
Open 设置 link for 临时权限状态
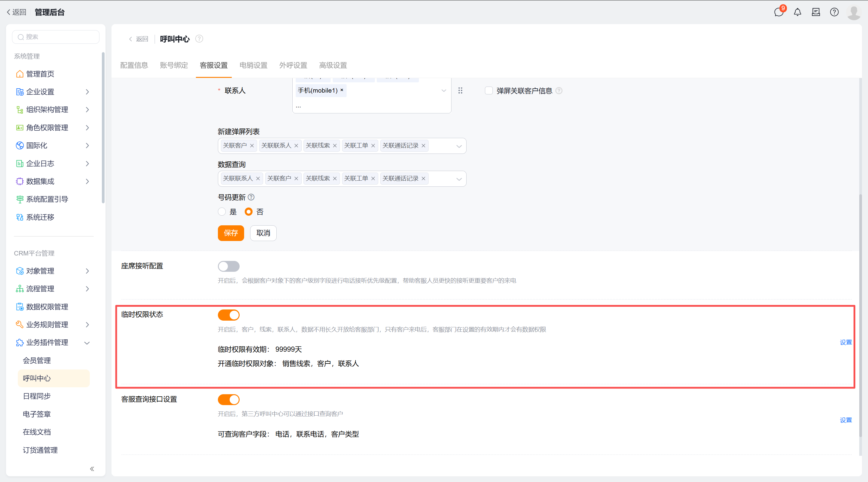pyautogui.click(x=846, y=342)
